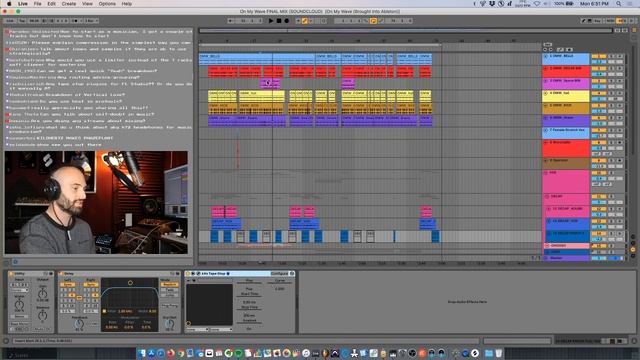The height and width of the screenshot is (360, 640).
Task: Select the Master track header
Action: [x=566, y=258]
